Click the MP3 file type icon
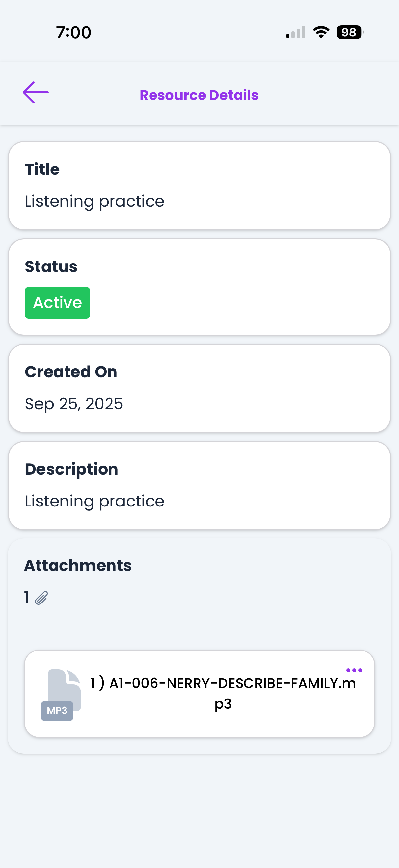Viewport: 399px width, 868px height. (61, 695)
